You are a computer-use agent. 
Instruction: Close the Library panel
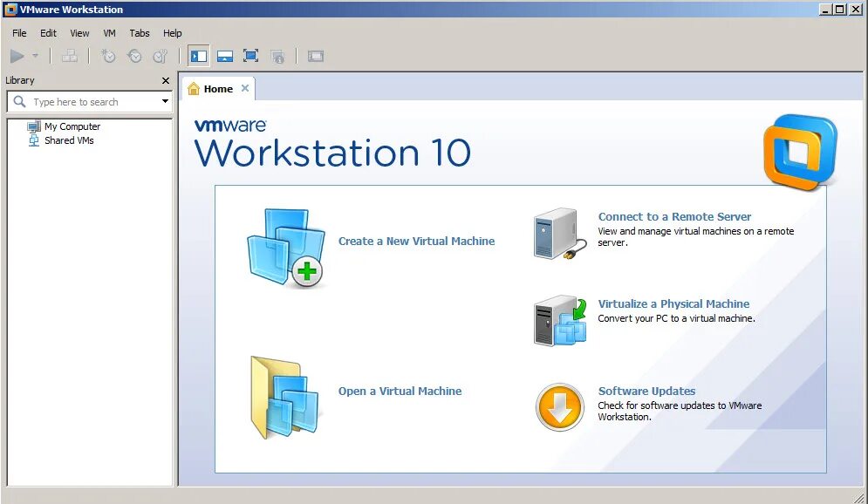tap(166, 81)
